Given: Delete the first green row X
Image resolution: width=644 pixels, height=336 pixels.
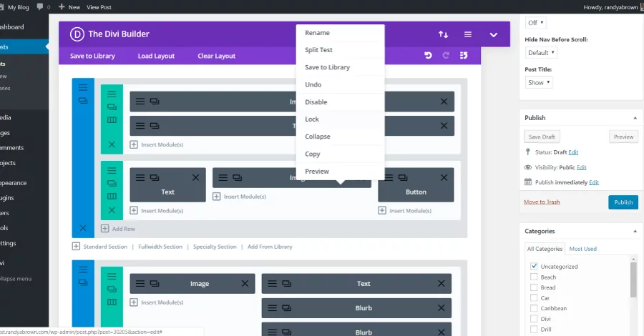Looking at the screenshot, I should (112, 144).
